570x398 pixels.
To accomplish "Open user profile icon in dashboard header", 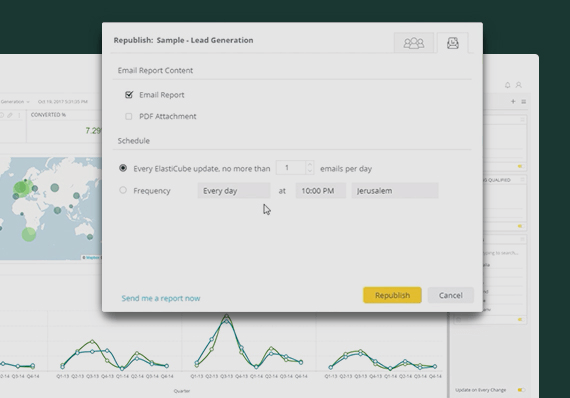I will point(519,85).
